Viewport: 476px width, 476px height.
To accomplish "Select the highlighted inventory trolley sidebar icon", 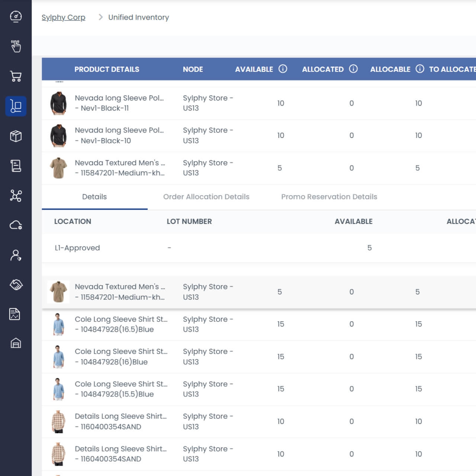I will point(16,106).
